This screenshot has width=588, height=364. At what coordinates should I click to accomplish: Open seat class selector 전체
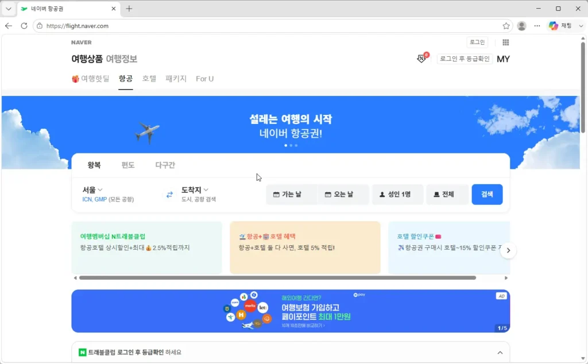[447, 194]
